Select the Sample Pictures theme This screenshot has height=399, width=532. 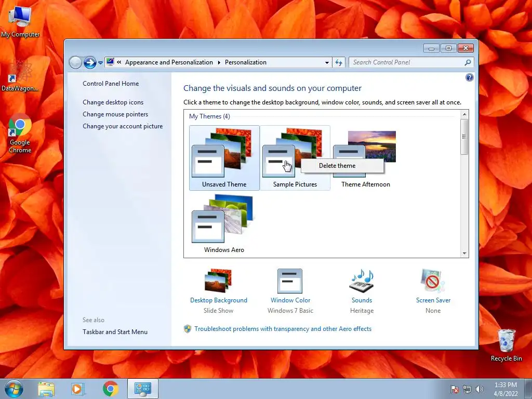pos(295,158)
